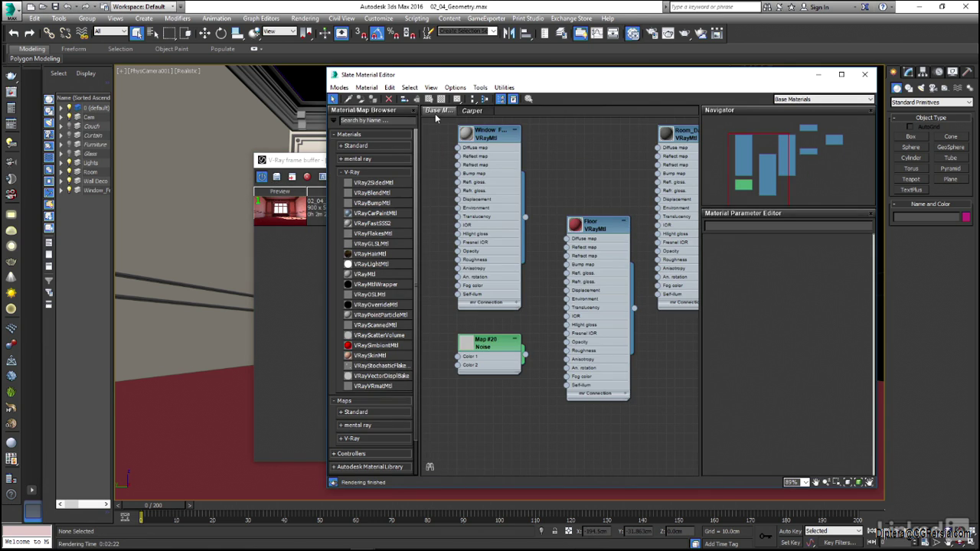Click the V-Ray frame buffer render preview thumbnail
Viewport: 980px width, 551px height.
pyautogui.click(x=280, y=209)
